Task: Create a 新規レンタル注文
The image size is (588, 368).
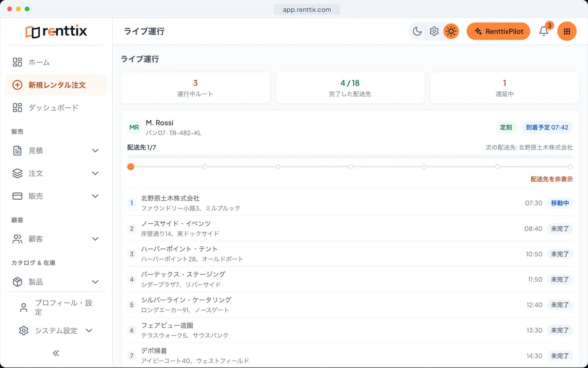Action: point(56,85)
